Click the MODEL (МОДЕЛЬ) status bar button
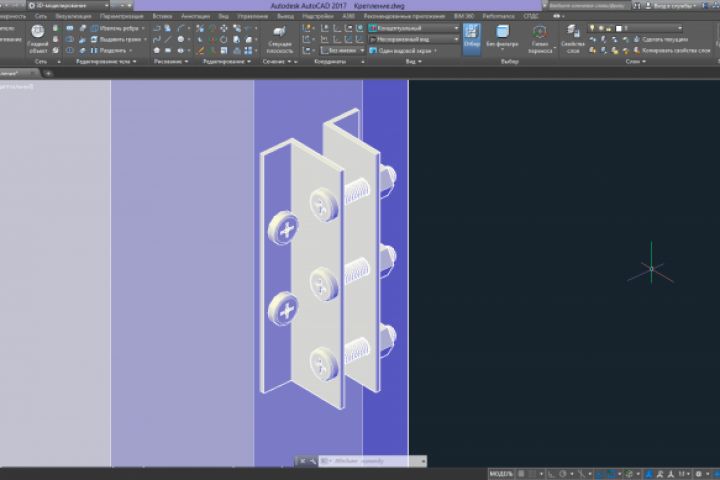 click(501, 474)
